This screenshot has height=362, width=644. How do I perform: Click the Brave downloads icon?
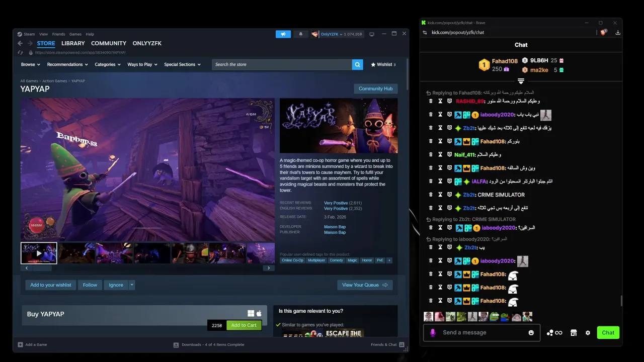(618, 32)
